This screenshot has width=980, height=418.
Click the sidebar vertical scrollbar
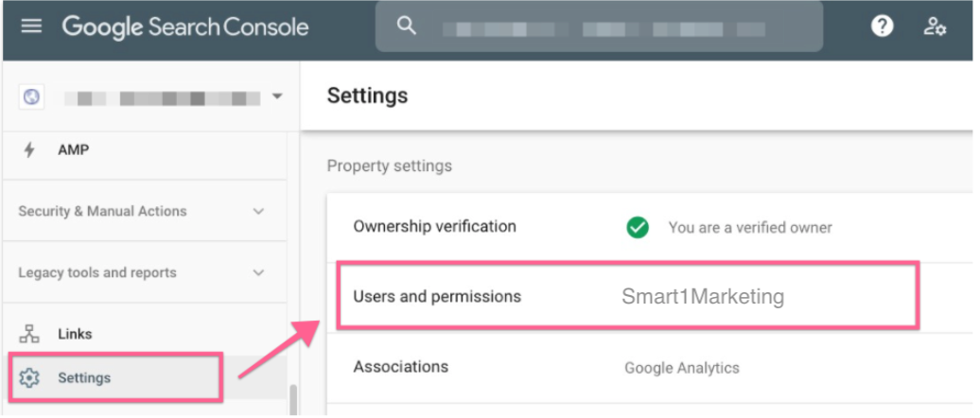293,399
